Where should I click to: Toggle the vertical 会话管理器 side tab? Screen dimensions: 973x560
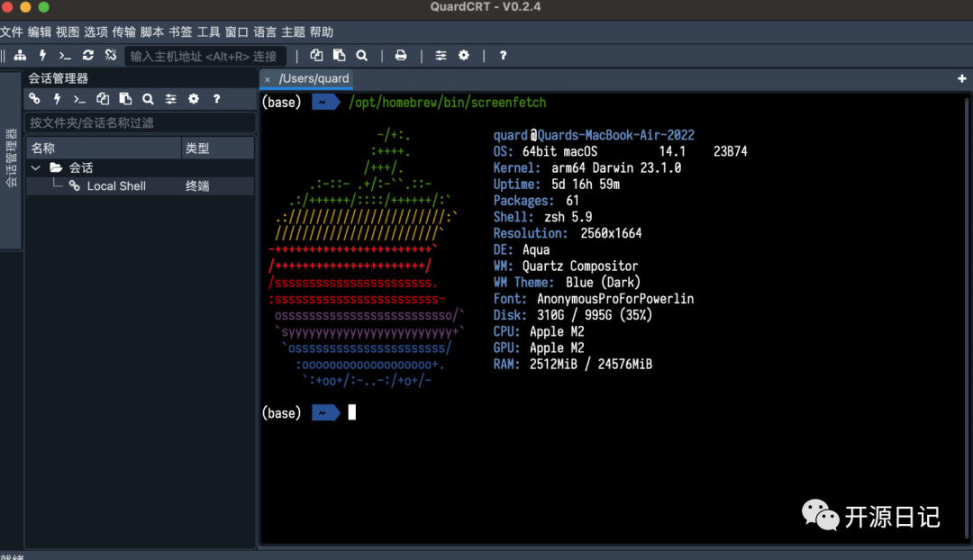coord(11,159)
